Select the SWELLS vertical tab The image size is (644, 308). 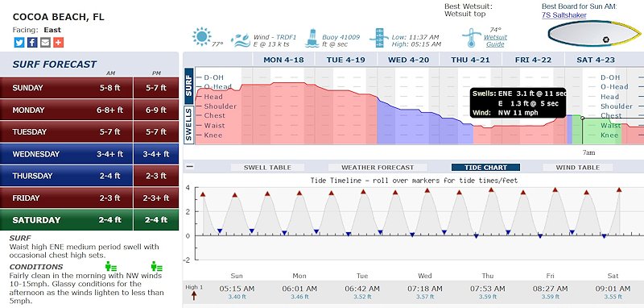tap(189, 125)
